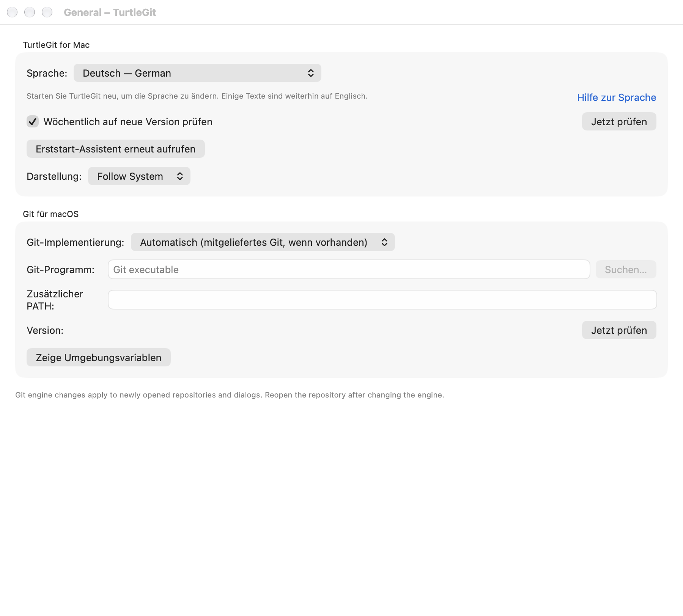Click the 'Git-Implementierung:' label
This screenshot has width=683, height=616.
coord(76,242)
